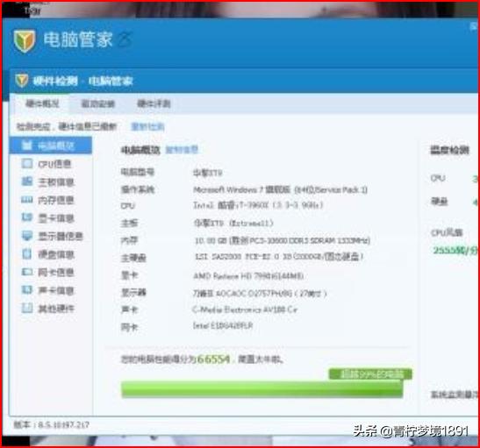Open 内存信息 via its memory icon
Screen dimensions: 480x448
click(x=27, y=200)
